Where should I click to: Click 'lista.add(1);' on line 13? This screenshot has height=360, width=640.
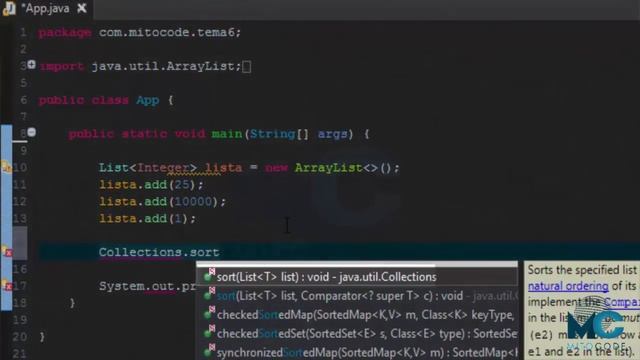coord(147,218)
